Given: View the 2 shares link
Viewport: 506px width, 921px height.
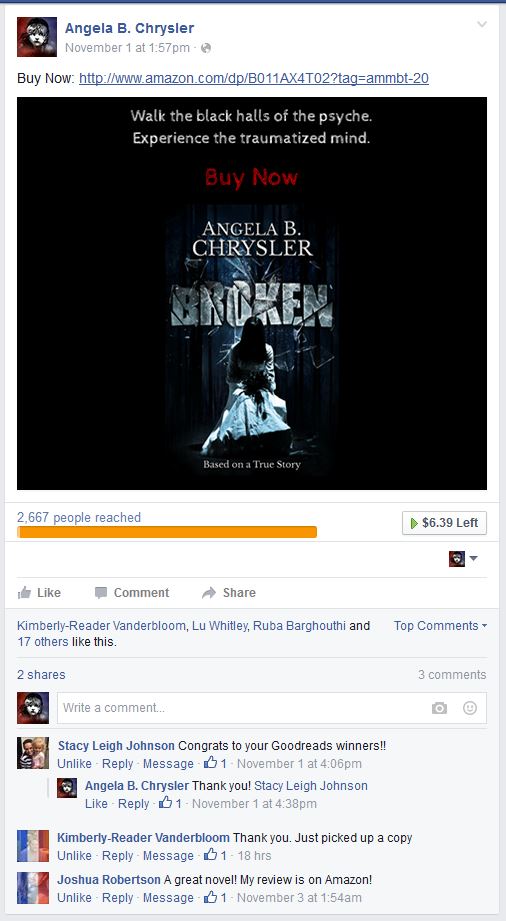Looking at the screenshot, I should (41, 674).
